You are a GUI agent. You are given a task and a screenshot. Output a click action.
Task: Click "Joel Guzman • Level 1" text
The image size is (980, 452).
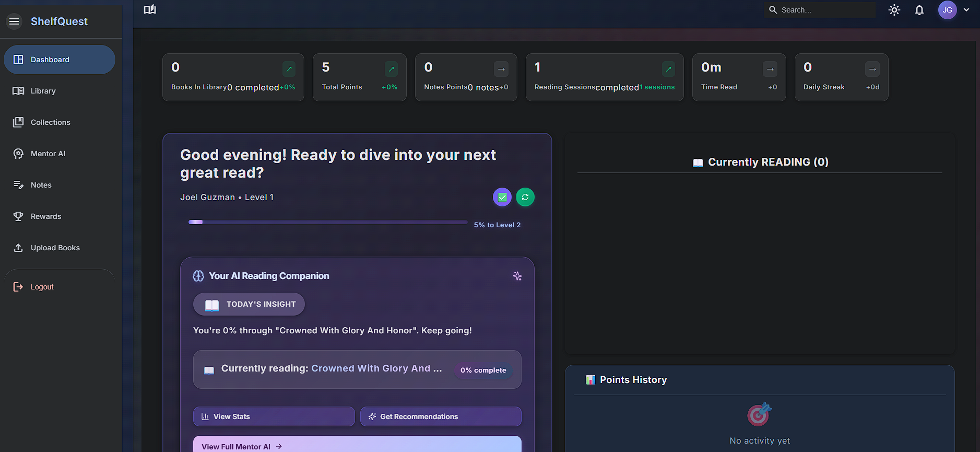tap(227, 197)
